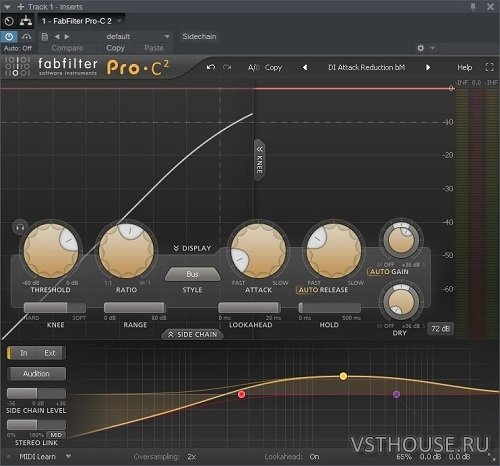Click the headphones audition icon near Threshold
Viewport: 500px width, 466px height.
(x=20, y=227)
